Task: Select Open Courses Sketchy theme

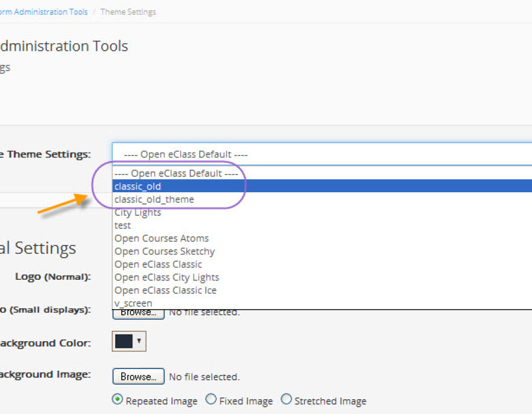Action: click(x=322, y=251)
